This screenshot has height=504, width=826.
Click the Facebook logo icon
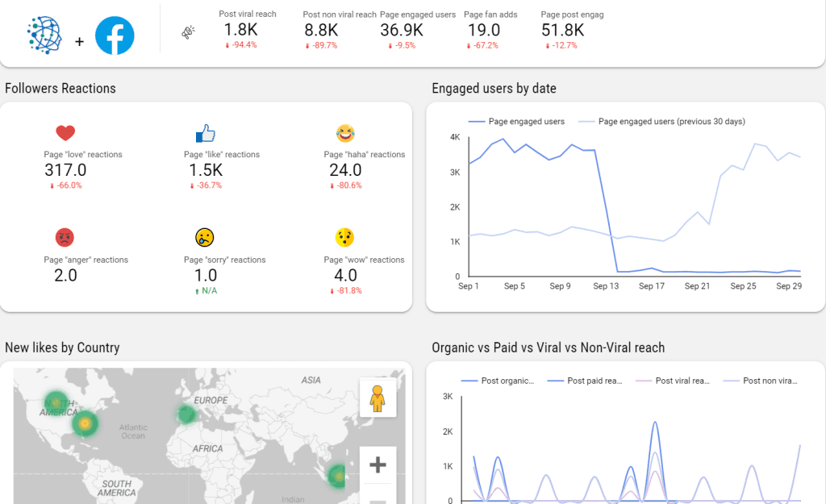coord(115,35)
